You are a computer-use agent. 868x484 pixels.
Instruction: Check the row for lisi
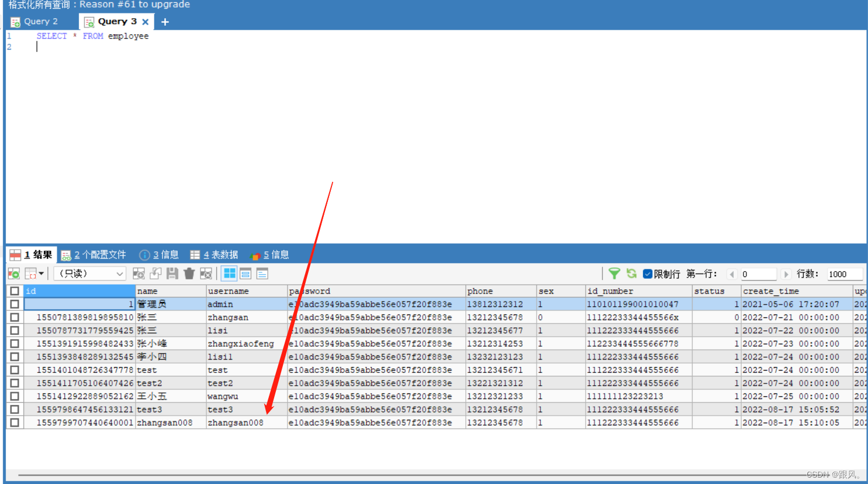(x=15, y=330)
